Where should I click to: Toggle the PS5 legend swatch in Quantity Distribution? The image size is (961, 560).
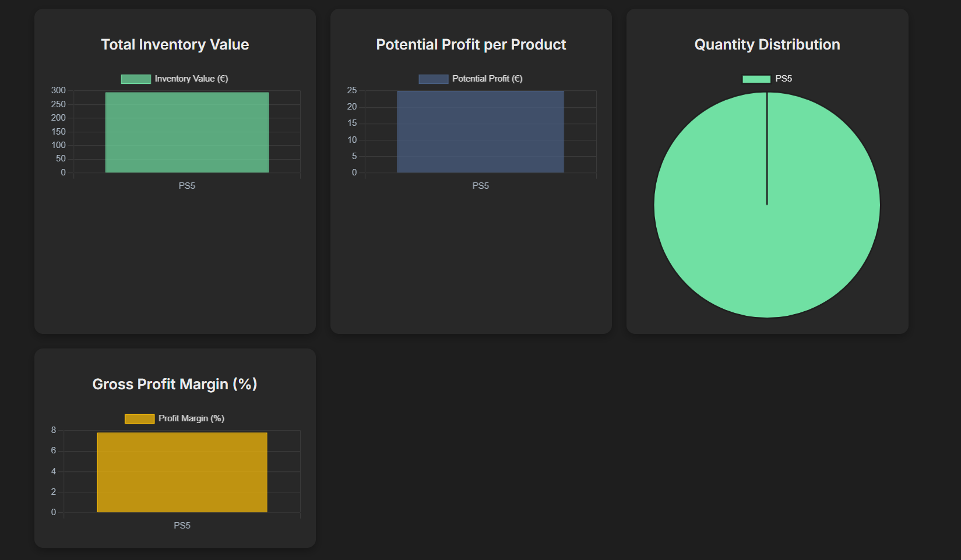click(x=756, y=79)
